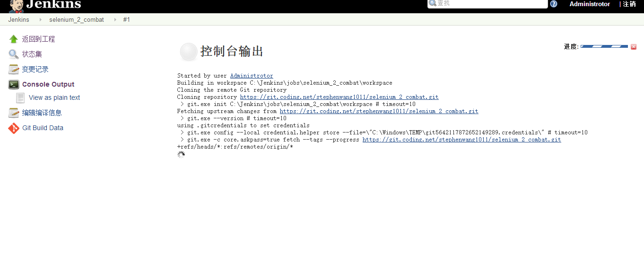Click 'using .gitcredentials to set credentials' line
Viewport: 644px width, 265px height.
click(244, 125)
